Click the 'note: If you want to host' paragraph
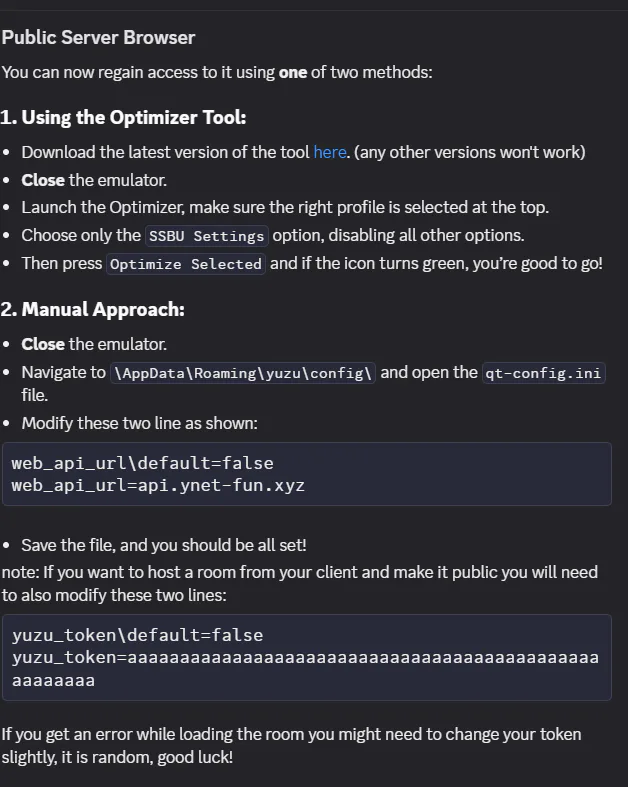The image size is (628, 787). click(x=300, y=584)
